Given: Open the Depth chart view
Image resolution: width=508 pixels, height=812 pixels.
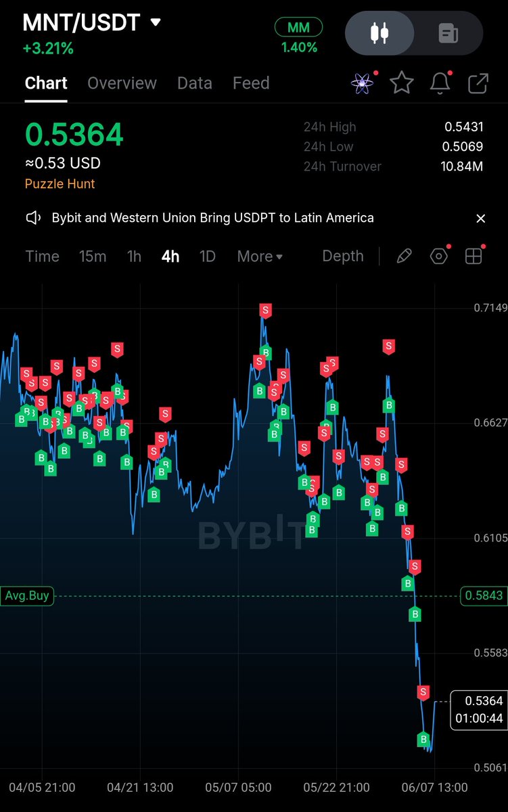Looking at the screenshot, I should [x=343, y=256].
